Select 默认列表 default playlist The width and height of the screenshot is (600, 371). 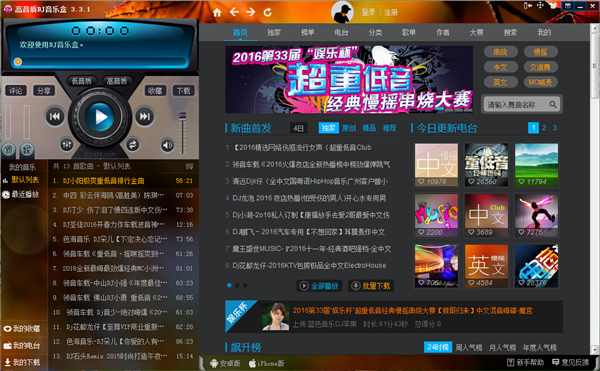[25, 180]
